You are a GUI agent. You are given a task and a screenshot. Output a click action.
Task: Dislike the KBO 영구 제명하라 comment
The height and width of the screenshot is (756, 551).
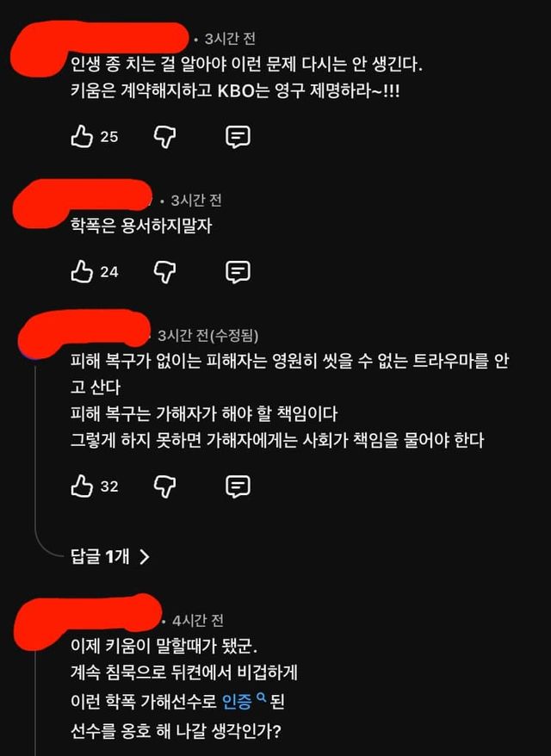pyautogui.click(x=164, y=137)
